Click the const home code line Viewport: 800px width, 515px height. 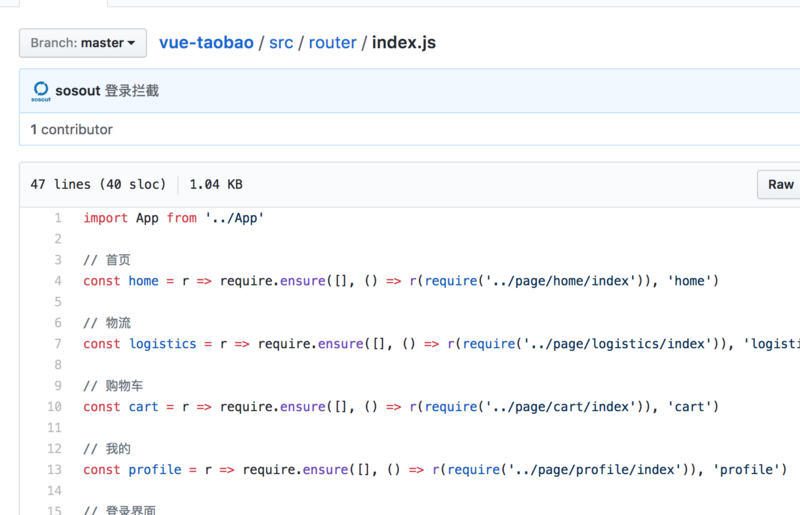[400, 281]
